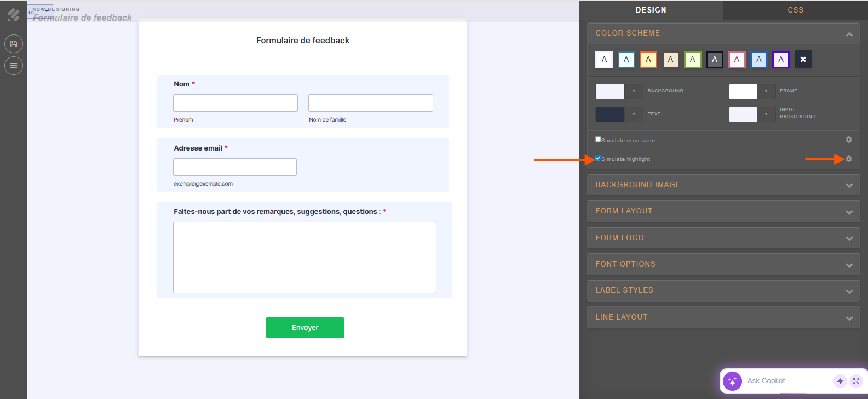
Task: Click the purple Copilot sparkle icon
Action: [x=732, y=381]
